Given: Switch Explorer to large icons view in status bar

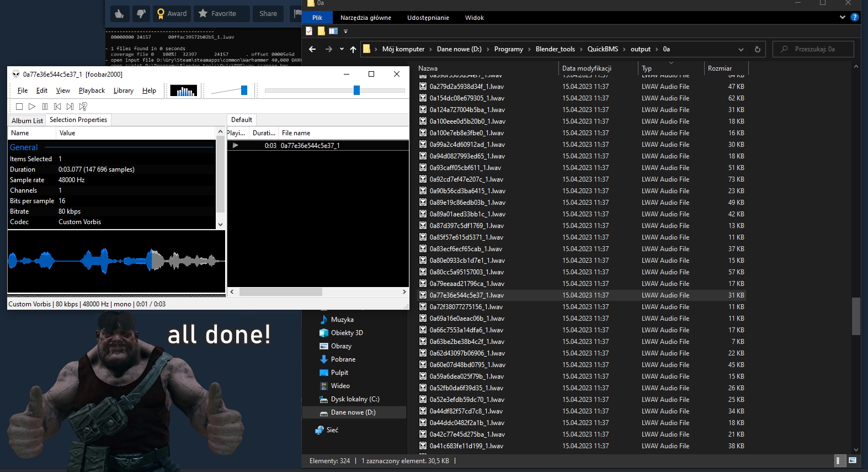Looking at the screenshot, I should pyautogui.click(x=853, y=460).
